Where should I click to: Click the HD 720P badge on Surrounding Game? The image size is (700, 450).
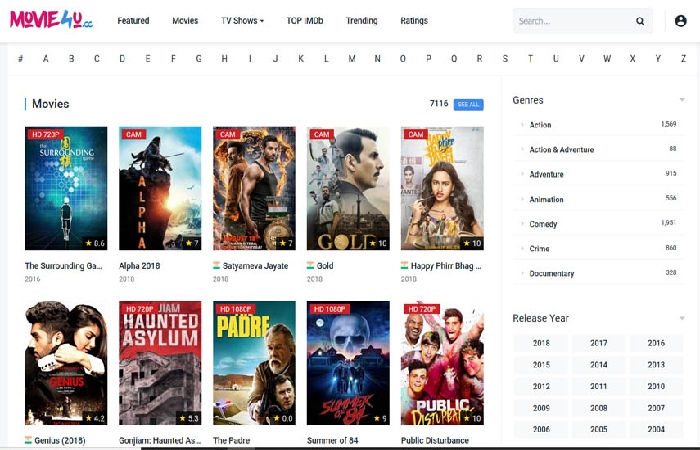pos(46,134)
